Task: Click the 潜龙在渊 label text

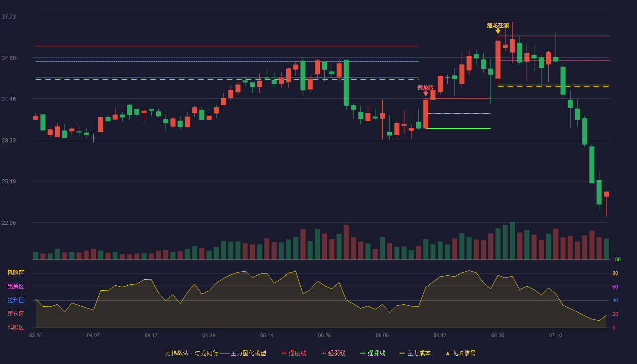Action: coord(498,25)
